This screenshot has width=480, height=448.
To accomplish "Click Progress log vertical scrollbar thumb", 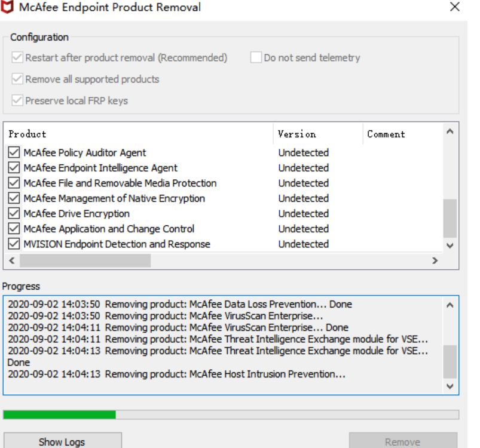I will click(x=450, y=362).
